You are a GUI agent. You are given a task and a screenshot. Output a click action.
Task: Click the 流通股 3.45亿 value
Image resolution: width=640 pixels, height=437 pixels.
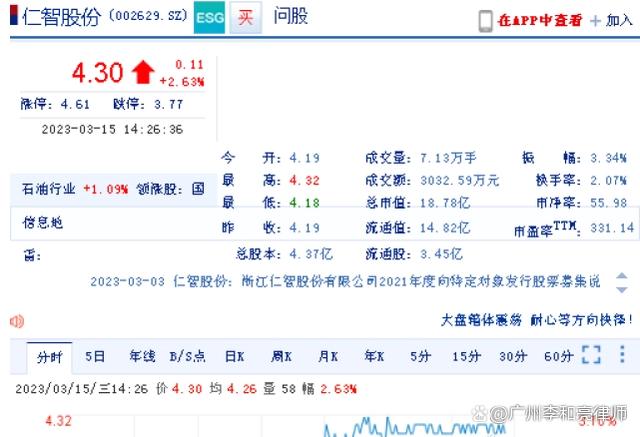click(441, 254)
